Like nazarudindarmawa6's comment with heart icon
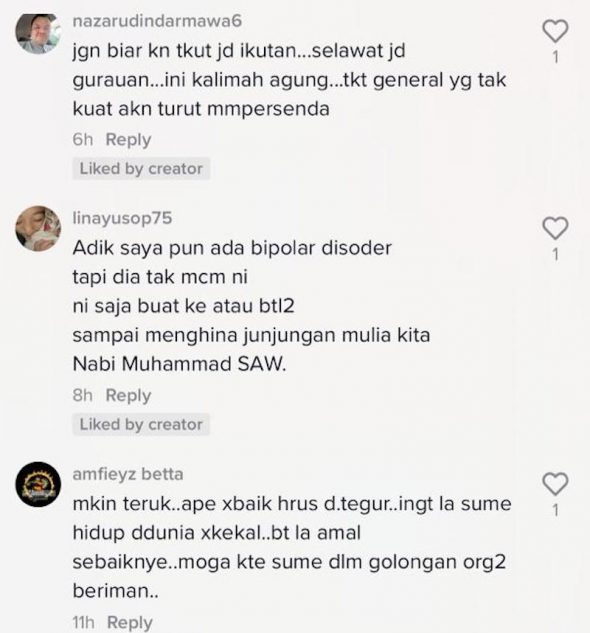Viewport: 590px width, 633px height. [555, 31]
